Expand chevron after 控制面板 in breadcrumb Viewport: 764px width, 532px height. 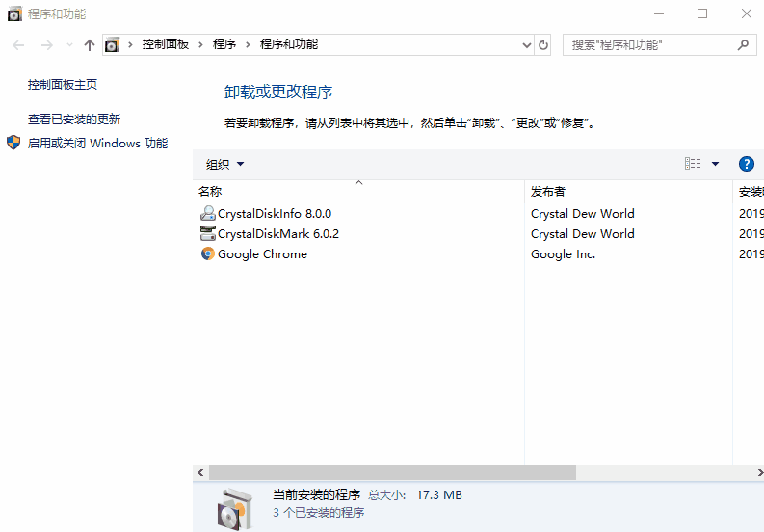pos(200,45)
